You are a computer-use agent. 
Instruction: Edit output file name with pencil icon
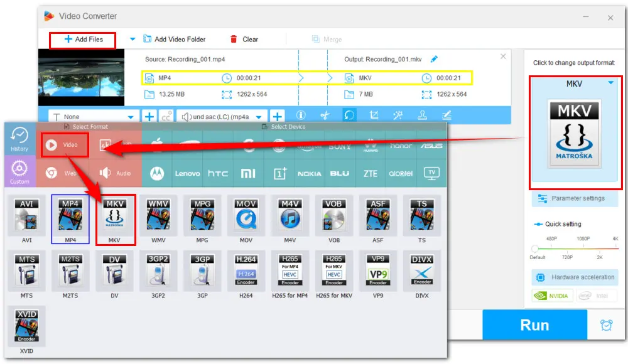tap(434, 59)
